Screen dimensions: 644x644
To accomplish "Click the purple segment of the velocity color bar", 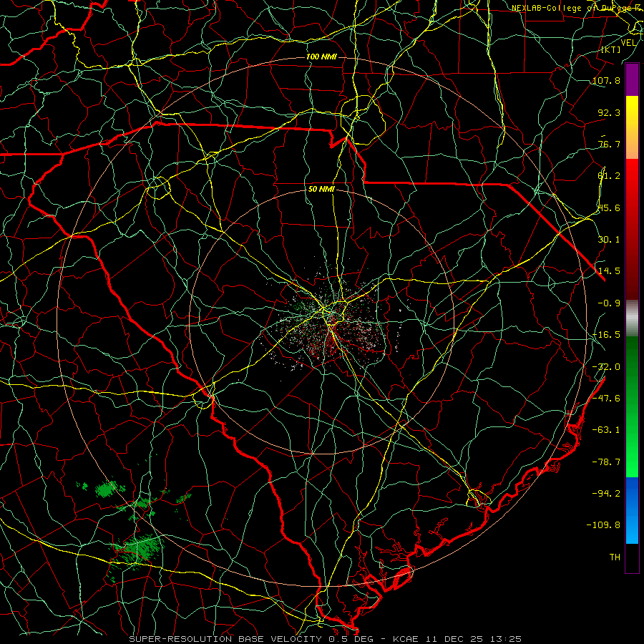I will click(x=632, y=79).
